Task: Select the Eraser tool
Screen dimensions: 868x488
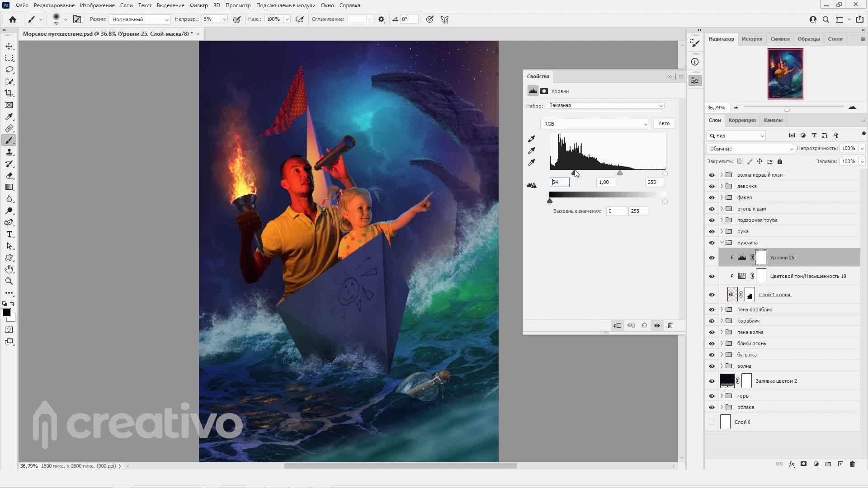Action: (9, 176)
